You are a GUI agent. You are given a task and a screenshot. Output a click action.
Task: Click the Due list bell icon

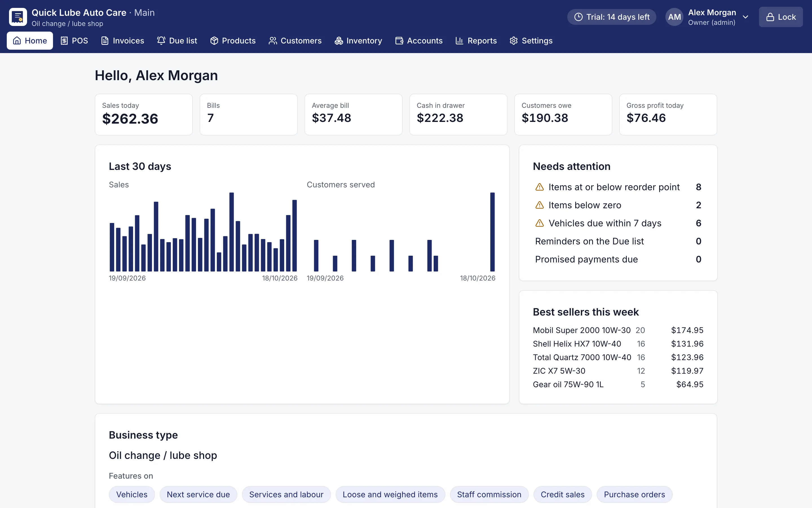(161, 41)
